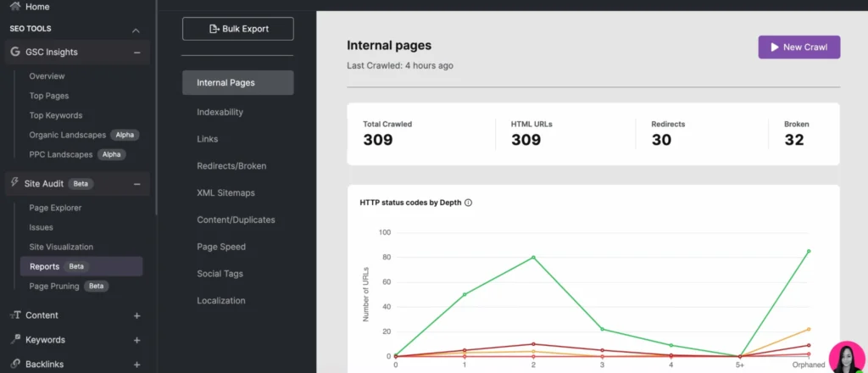
Task: Select the Page Speed report
Action: (220, 247)
